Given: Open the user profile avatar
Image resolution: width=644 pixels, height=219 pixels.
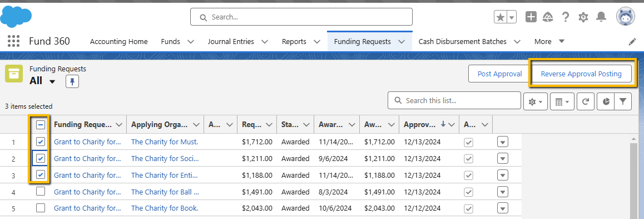Looking at the screenshot, I should click(x=626, y=17).
